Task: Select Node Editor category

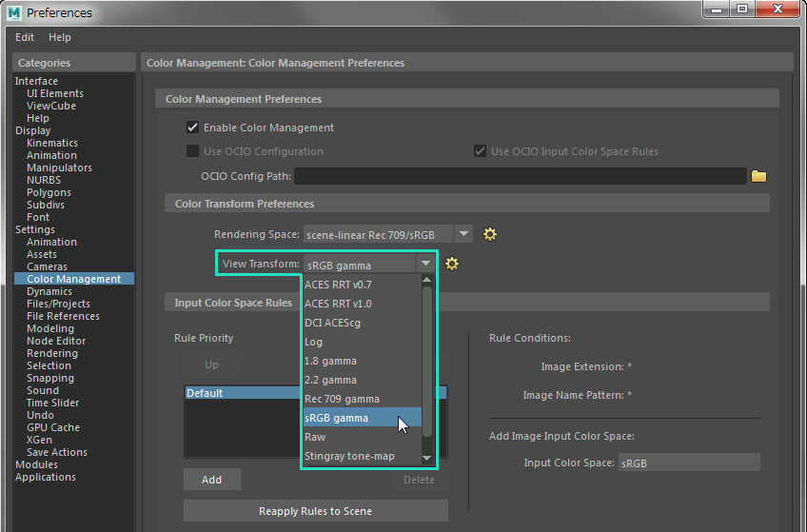Action: [x=56, y=340]
